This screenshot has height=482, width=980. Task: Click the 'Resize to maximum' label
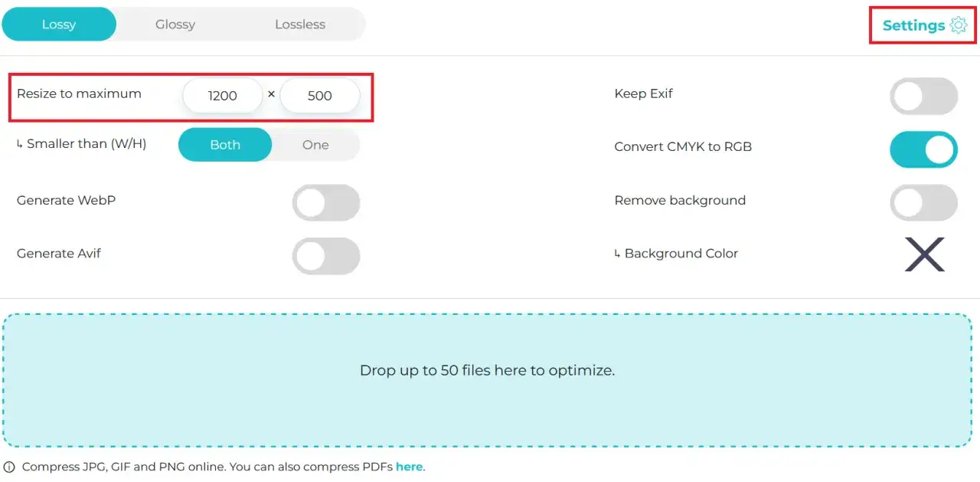point(79,93)
